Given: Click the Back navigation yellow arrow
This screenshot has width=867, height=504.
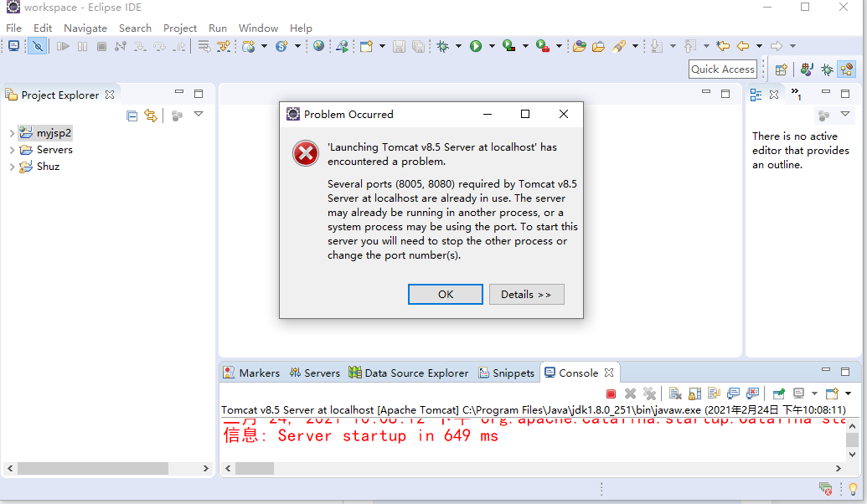Looking at the screenshot, I should 743,46.
